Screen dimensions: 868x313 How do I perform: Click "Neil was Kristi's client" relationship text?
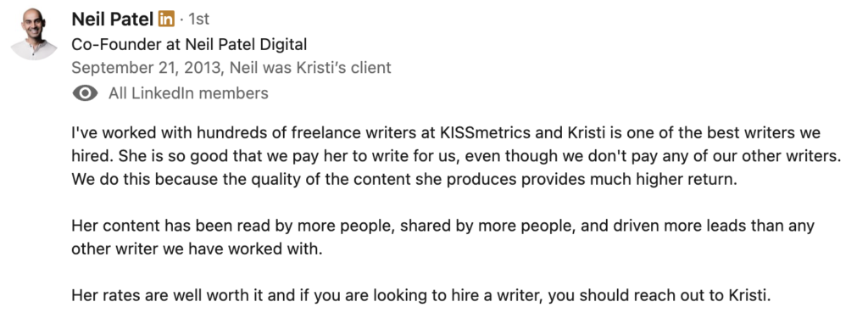[310, 68]
